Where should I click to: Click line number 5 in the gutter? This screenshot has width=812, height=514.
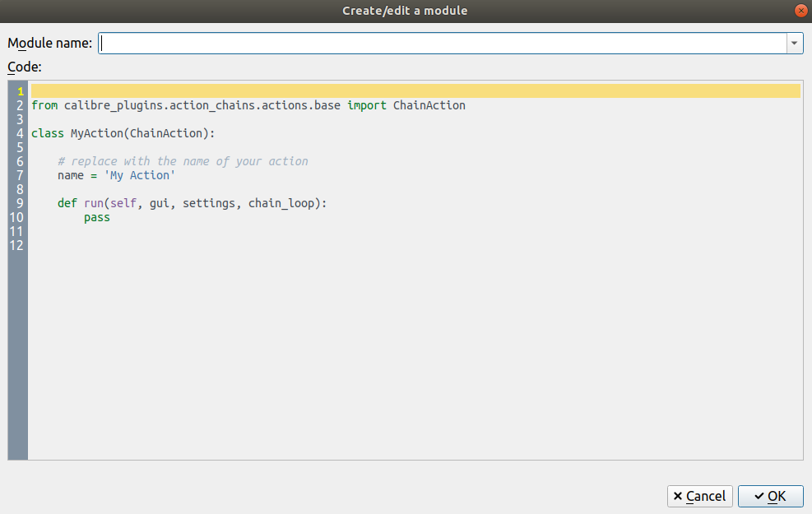click(20, 147)
